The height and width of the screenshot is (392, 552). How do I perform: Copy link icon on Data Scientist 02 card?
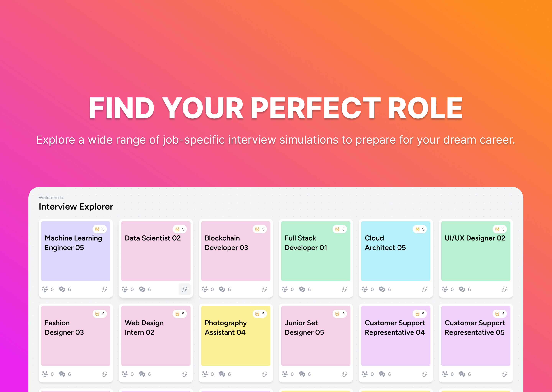coord(184,289)
